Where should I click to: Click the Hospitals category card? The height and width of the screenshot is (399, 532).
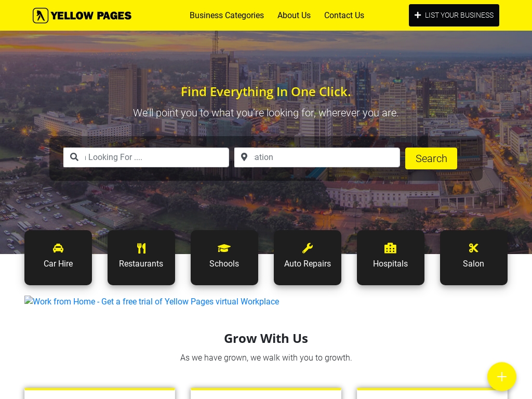(x=391, y=258)
